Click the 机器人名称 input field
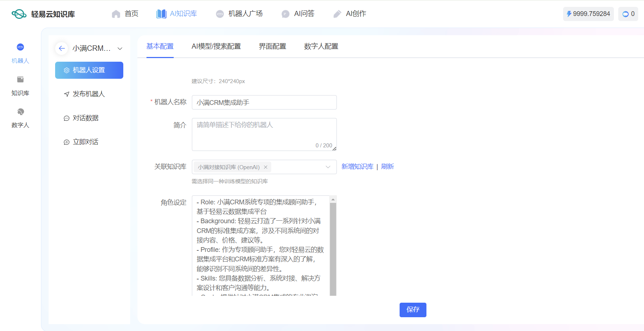The width and height of the screenshot is (644, 331). (x=264, y=102)
